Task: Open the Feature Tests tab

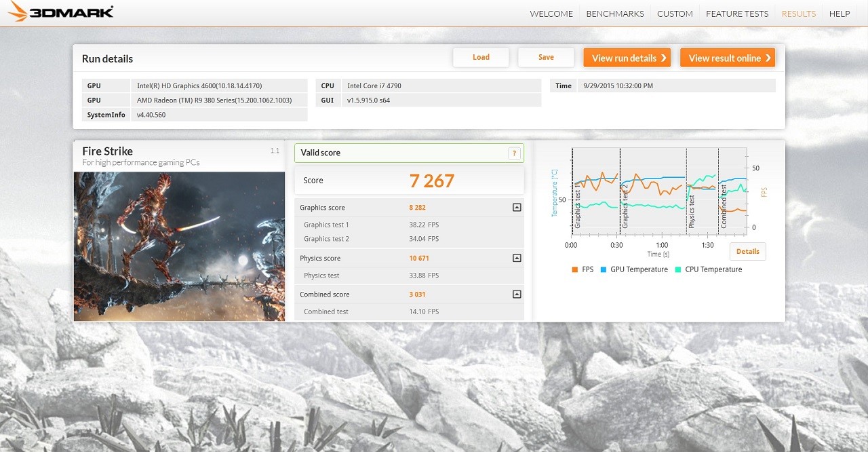Action: pyautogui.click(x=737, y=14)
